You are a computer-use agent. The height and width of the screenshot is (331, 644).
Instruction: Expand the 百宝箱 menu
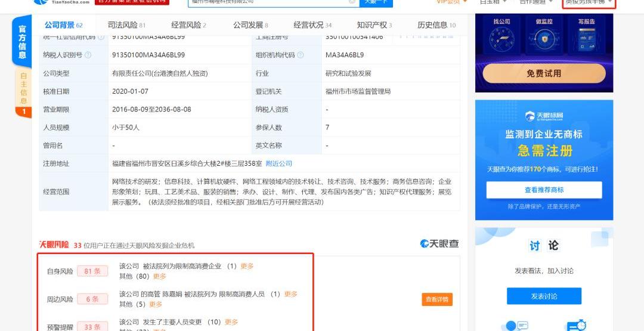(x=493, y=2)
